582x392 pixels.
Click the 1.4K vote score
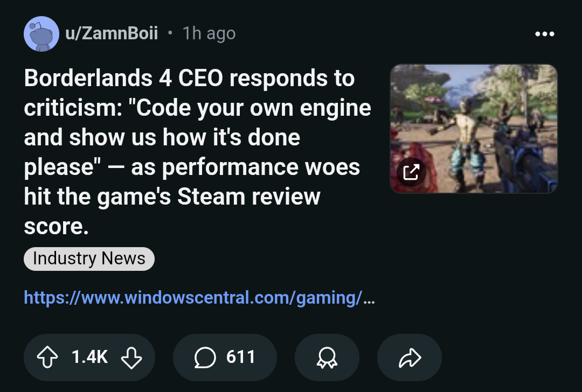[89, 357]
